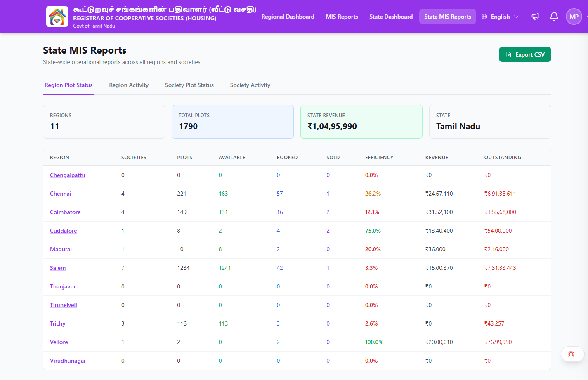
Task: Switch to the Society Plot Status tab
Action: 189,85
